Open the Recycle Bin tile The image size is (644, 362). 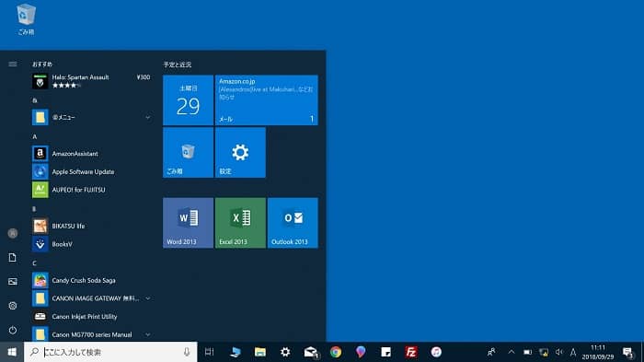(x=188, y=153)
